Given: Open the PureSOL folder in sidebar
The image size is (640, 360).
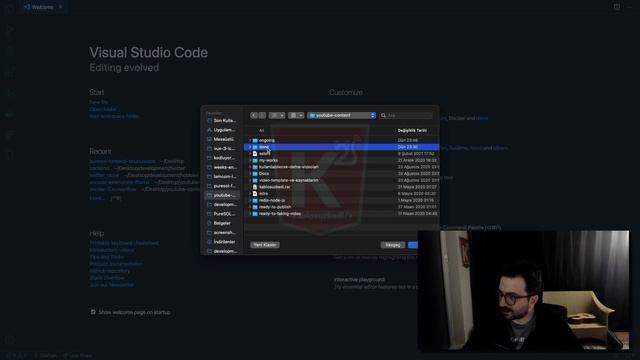Looking at the screenshot, I should point(222,214).
